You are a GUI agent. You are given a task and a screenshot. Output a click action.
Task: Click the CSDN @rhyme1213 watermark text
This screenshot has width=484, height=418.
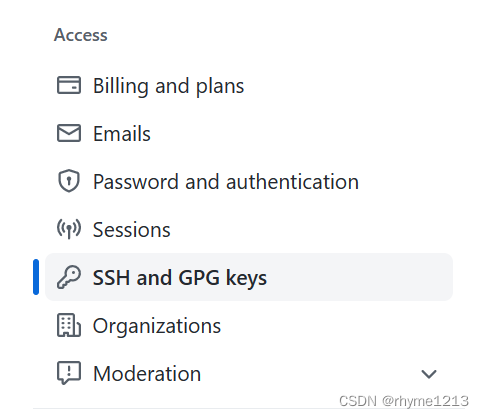(x=404, y=401)
